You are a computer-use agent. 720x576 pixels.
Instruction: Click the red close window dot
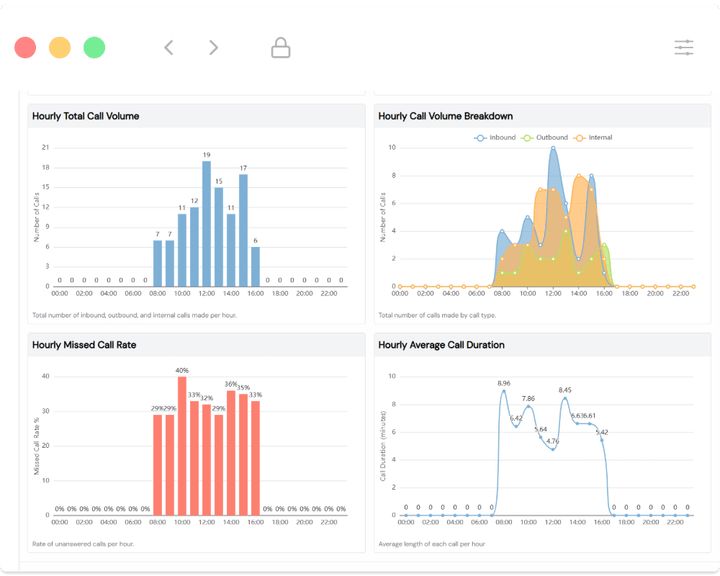(x=26, y=47)
